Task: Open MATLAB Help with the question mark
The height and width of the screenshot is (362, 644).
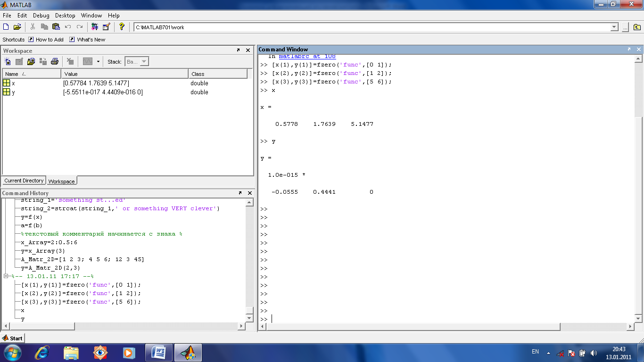Action: pos(122,27)
